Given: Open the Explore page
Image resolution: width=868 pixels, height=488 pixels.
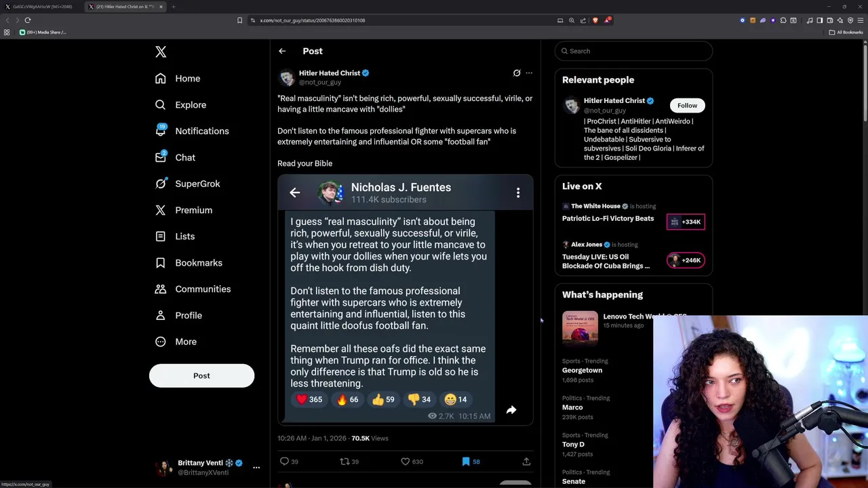Looking at the screenshot, I should click(x=180, y=105).
